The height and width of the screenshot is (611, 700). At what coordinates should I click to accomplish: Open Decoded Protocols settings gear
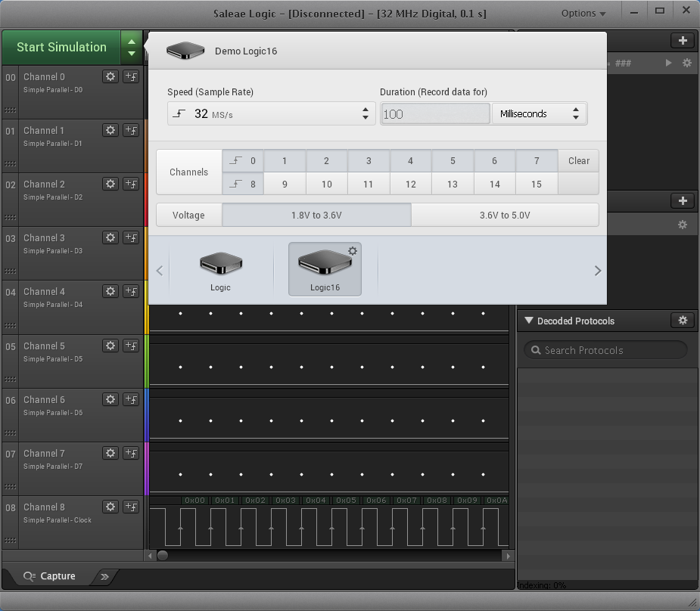683,320
